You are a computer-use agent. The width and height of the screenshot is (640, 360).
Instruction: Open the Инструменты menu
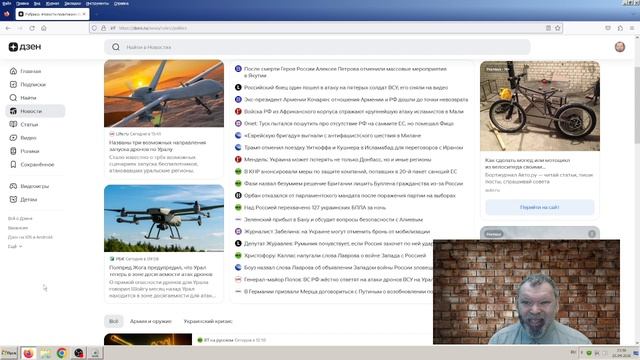point(97,3)
